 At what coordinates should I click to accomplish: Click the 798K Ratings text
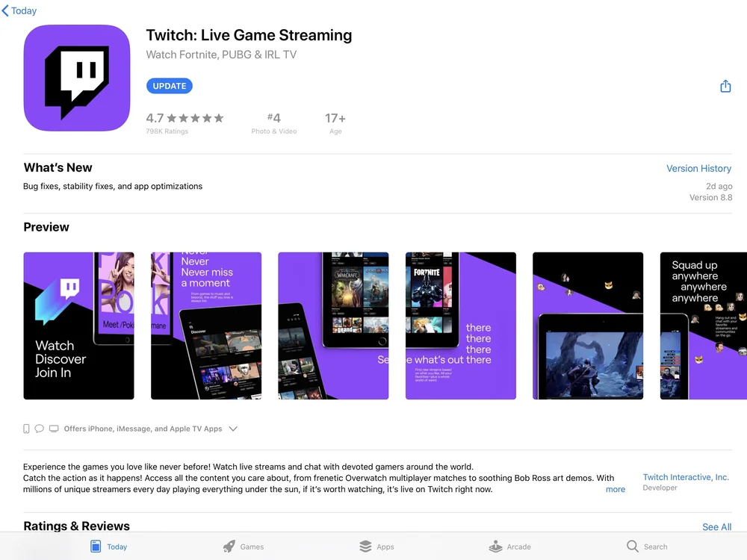(167, 131)
